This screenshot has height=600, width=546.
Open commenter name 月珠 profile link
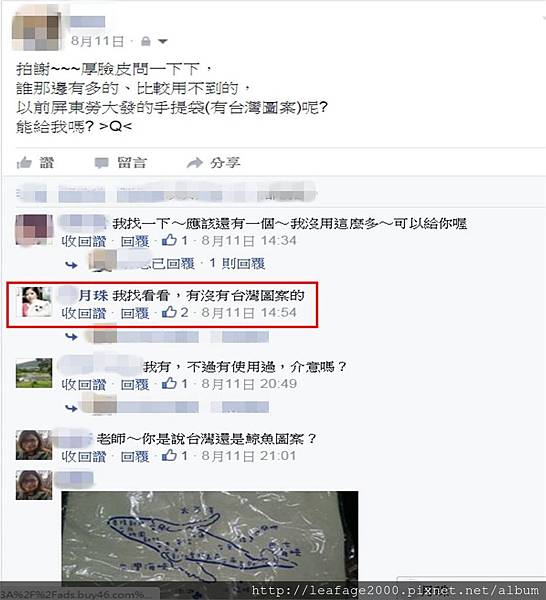point(93,295)
